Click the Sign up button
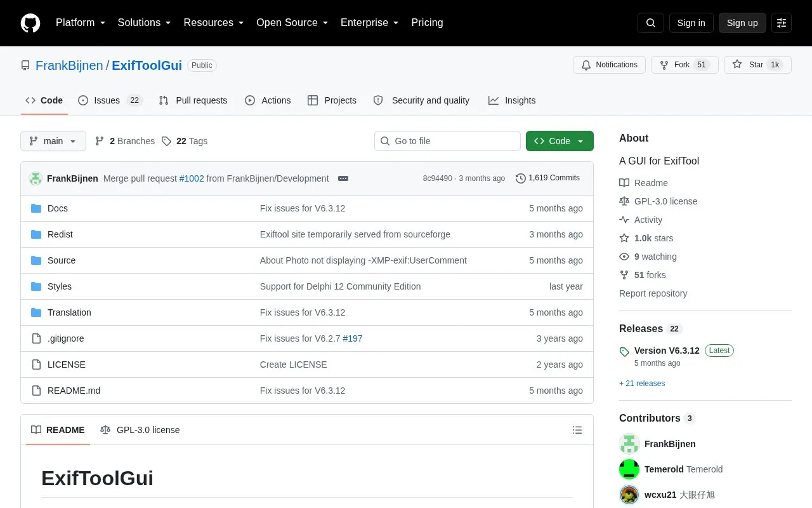The image size is (812, 508). 742,23
